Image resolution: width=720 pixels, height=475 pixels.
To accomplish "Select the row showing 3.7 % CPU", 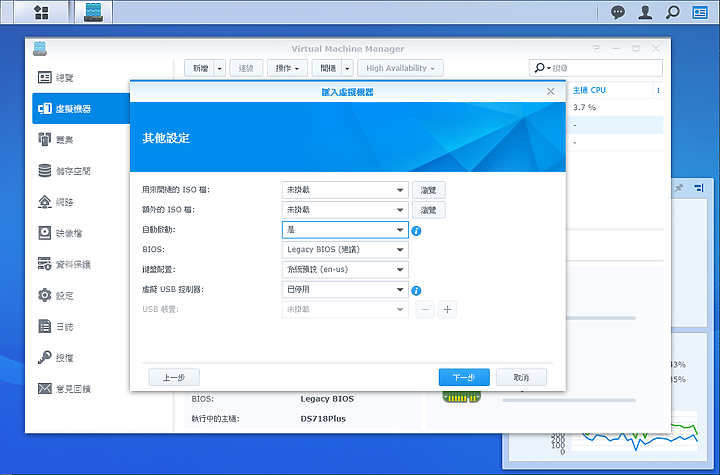I will [x=615, y=107].
